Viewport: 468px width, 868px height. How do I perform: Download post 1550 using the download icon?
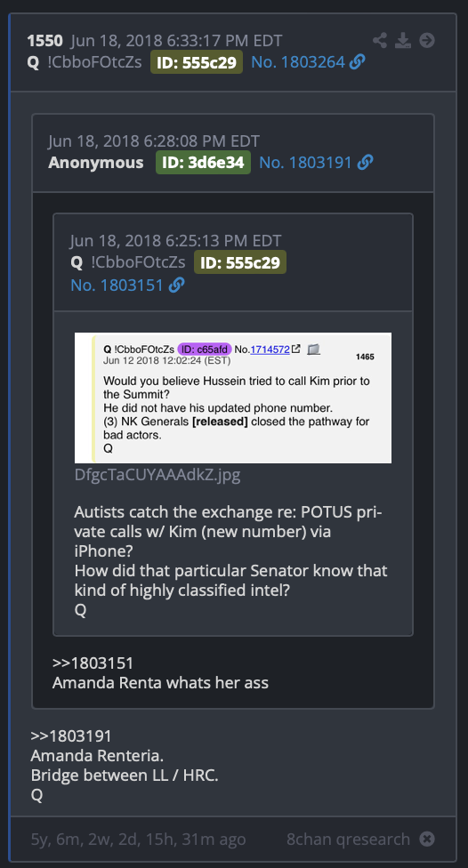pyautogui.click(x=403, y=40)
